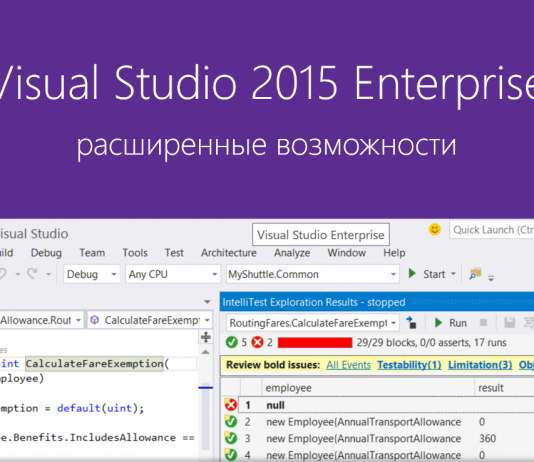Click in the Quick Launch search field

point(492,230)
